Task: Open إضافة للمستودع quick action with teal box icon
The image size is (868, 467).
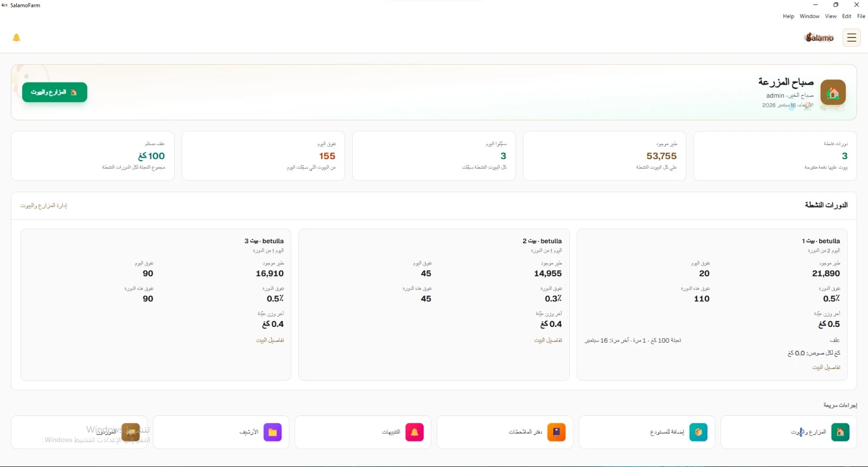Action: (647, 432)
